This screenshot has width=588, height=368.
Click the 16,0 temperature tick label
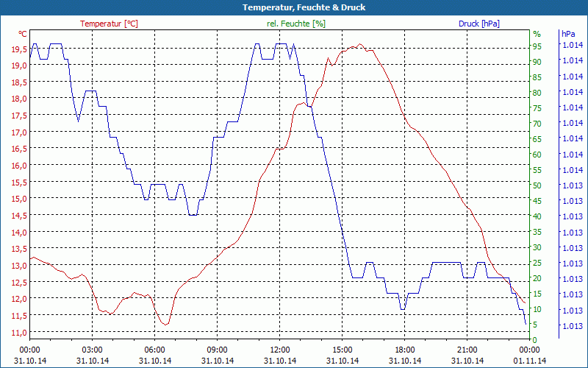(x=19, y=166)
